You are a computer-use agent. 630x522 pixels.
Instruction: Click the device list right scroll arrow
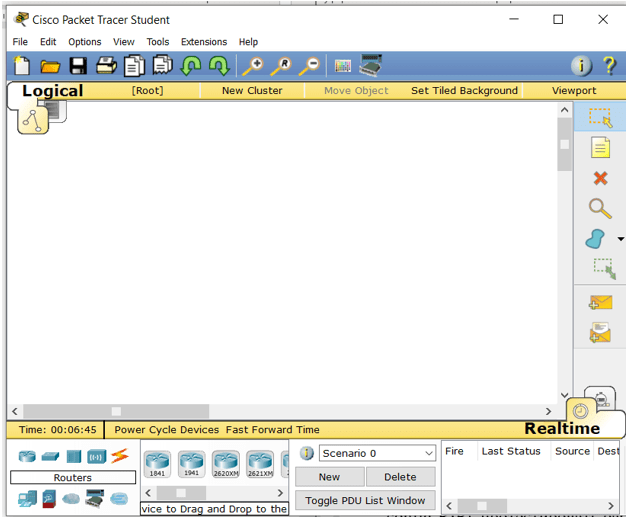click(x=280, y=493)
